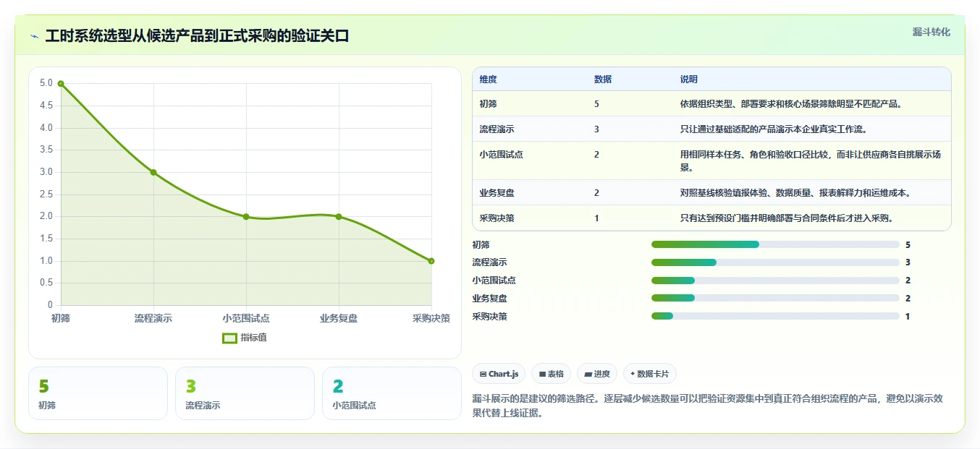
Task: Click the 初筛 data point on chart
Action: pyautogui.click(x=61, y=84)
